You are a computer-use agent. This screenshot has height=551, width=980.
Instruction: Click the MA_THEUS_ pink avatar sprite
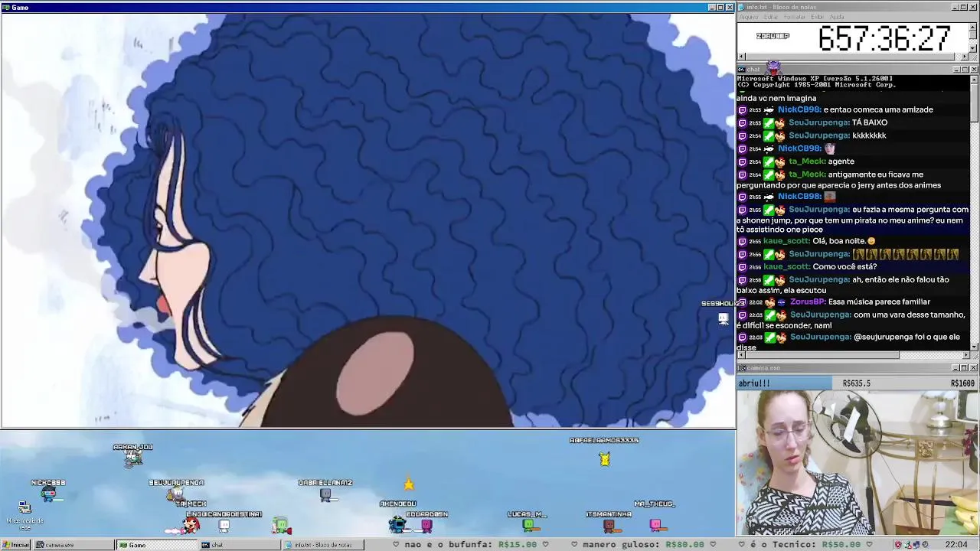[655, 525]
